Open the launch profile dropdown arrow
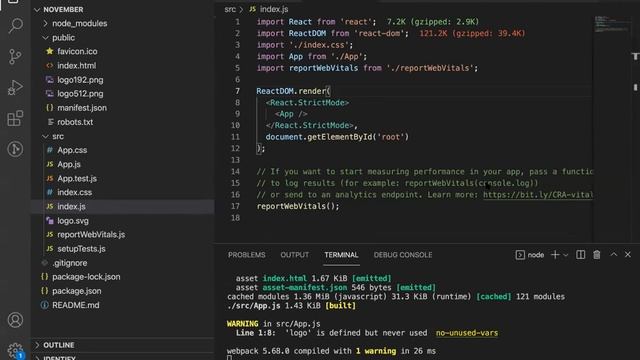The width and height of the screenshot is (640, 360). point(566,255)
